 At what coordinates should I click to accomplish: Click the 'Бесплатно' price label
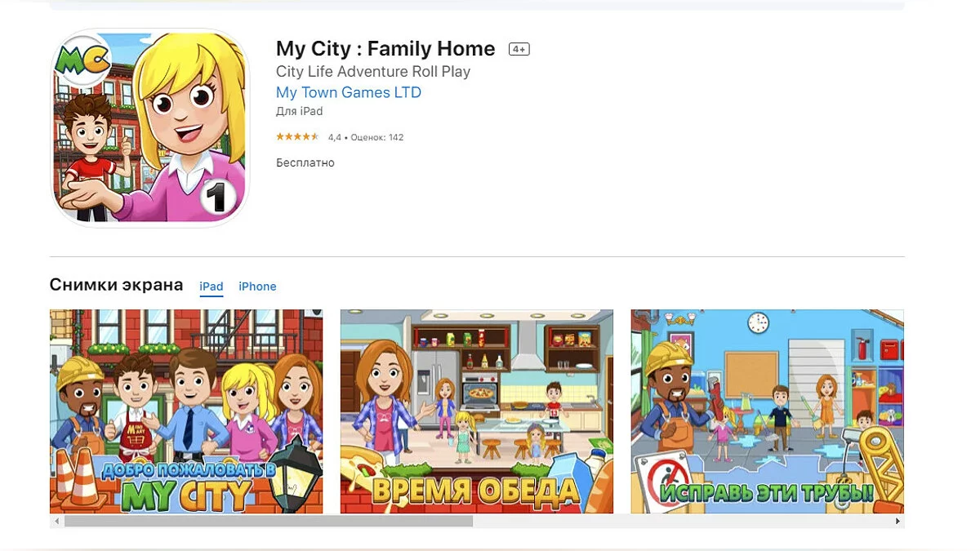pyautogui.click(x=305, y=162)
